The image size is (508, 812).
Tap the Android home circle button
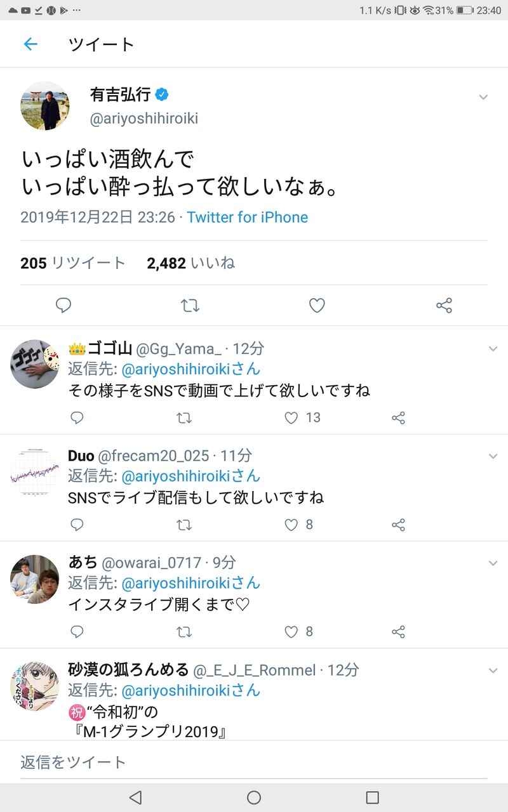point(254,797)
